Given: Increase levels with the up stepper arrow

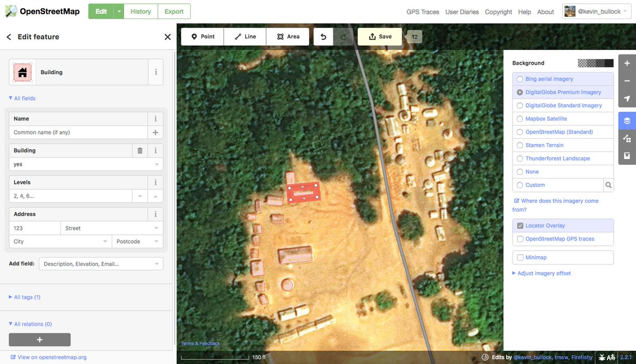Looking at the screenshot, I should [155, 196].
